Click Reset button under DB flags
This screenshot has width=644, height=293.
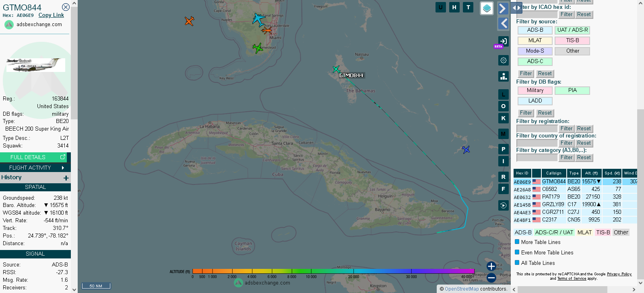click(545, 113)
